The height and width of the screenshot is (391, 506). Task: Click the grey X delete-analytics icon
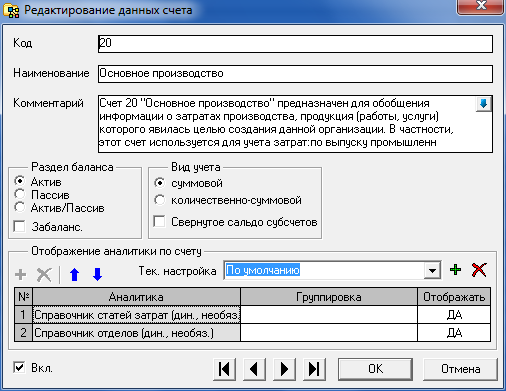pos(44,275)
